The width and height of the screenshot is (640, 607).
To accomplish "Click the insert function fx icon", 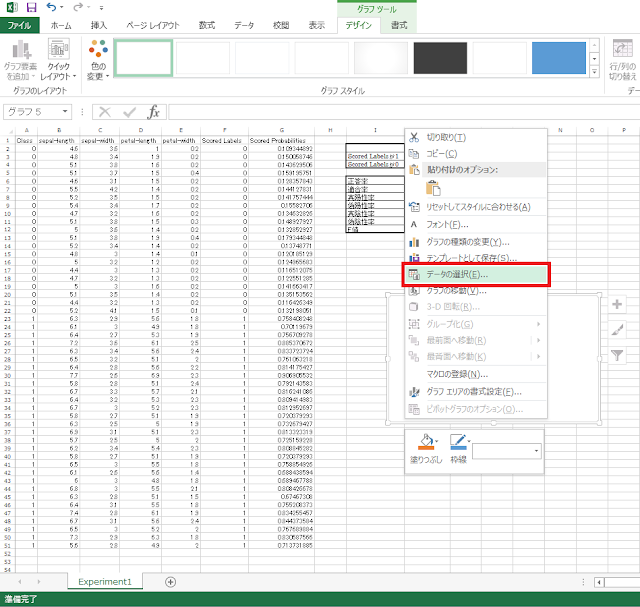I will coord(154,112).
